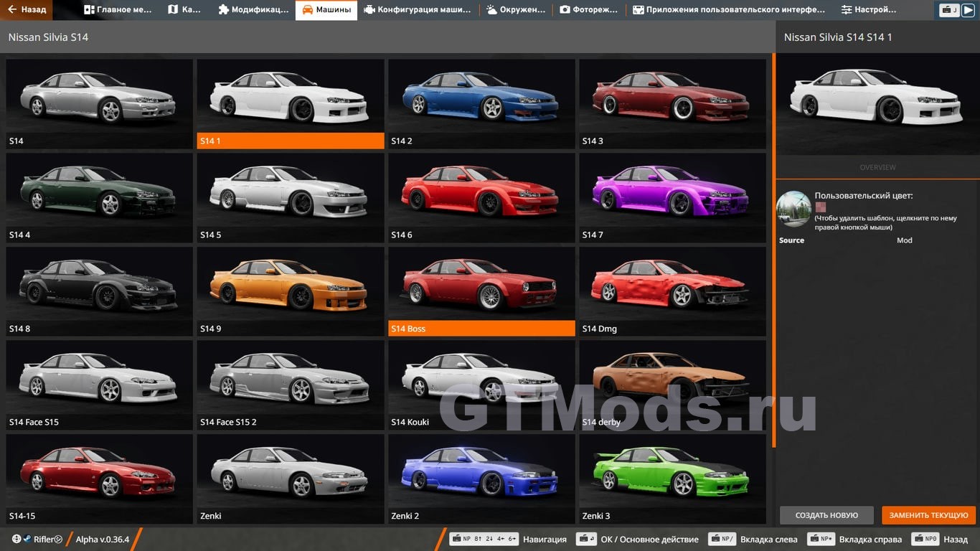Select the white Zenki configuration
980x551 pixels.
(x=291, y=479)
